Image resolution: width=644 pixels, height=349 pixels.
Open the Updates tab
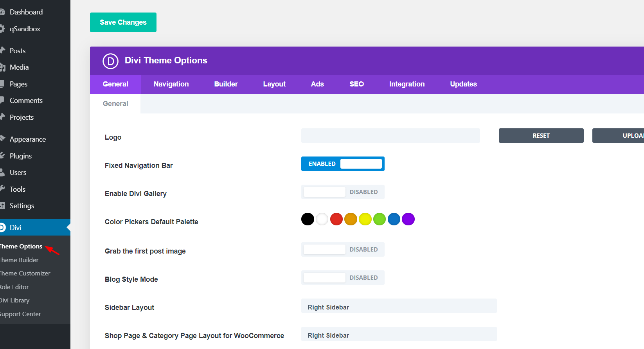pyautogui.click(x=463, y=84)
